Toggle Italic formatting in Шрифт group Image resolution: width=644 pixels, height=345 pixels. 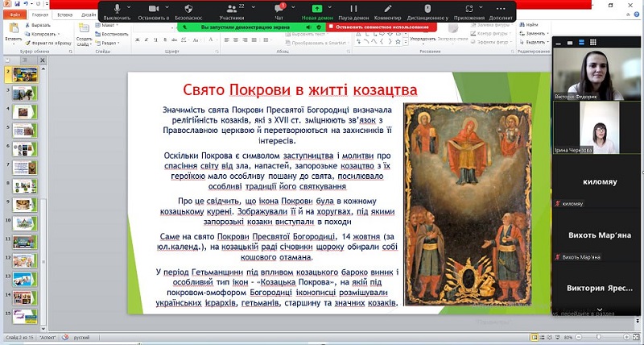click(x=147, y=39)
